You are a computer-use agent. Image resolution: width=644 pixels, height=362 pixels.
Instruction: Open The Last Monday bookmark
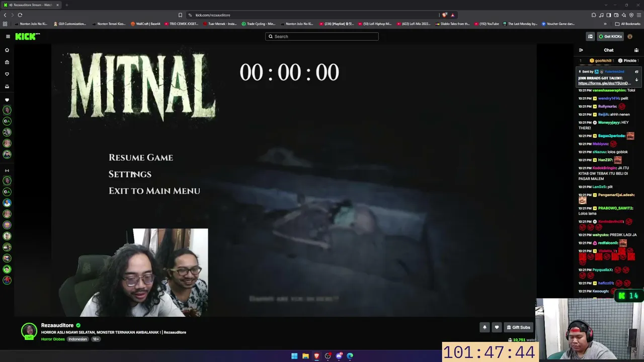click(520, 24)
